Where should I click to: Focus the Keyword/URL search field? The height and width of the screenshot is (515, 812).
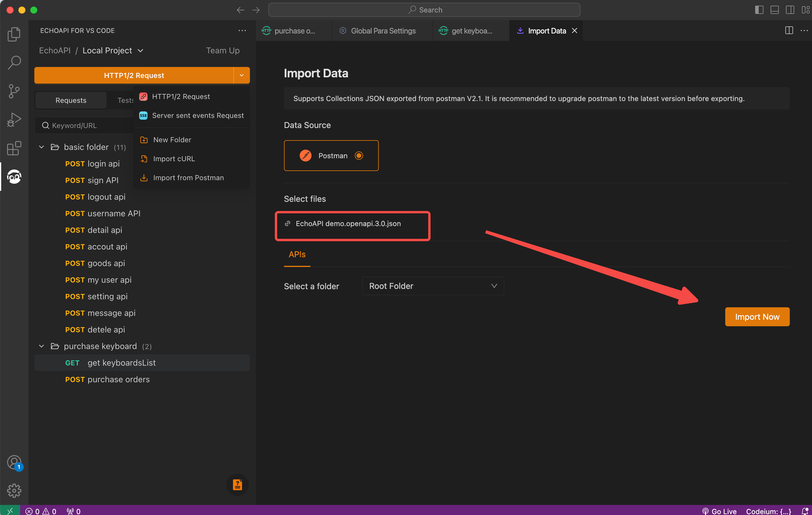point(85,126)
